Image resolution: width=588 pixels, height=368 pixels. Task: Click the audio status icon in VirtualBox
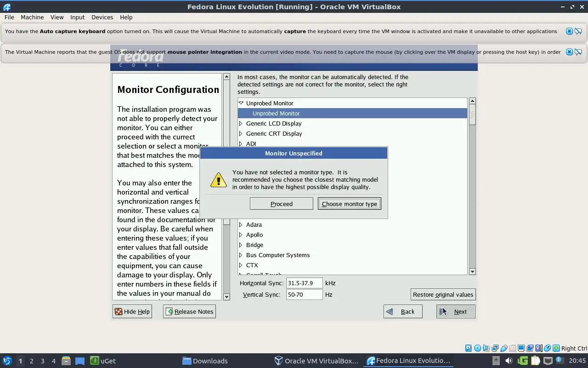486,348
